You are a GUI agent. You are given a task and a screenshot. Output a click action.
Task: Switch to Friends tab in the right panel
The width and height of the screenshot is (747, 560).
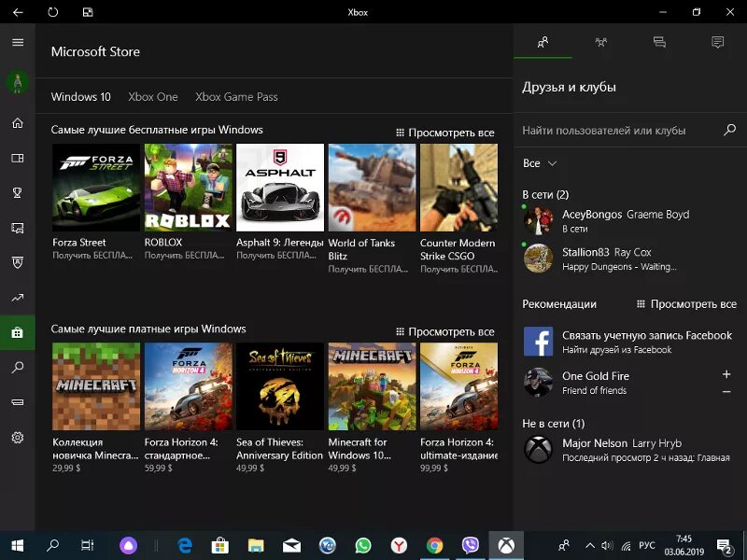point(543,42)
